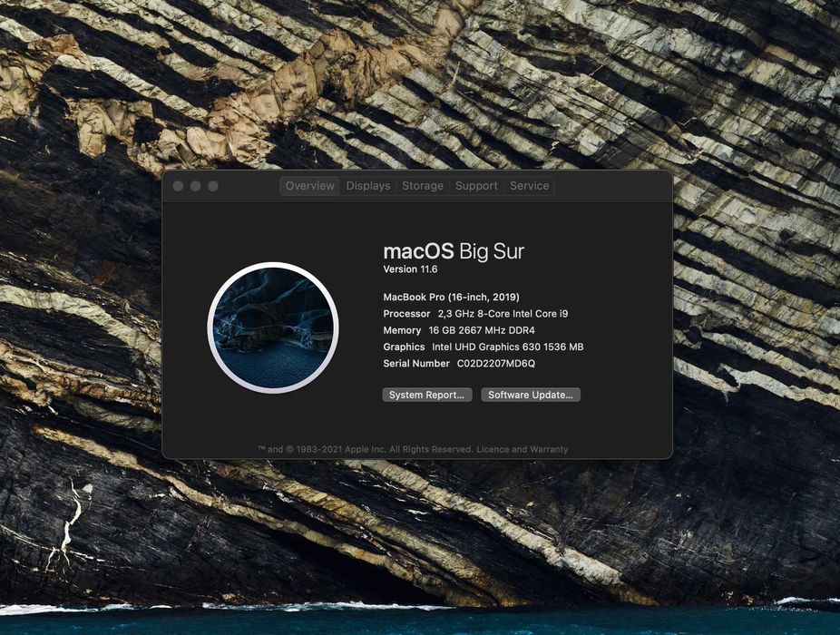Image resolution: width=840 pixels, height=635 pixels.
Task: Click the Version 11.6 text
Action: click(x=410, y=269)
